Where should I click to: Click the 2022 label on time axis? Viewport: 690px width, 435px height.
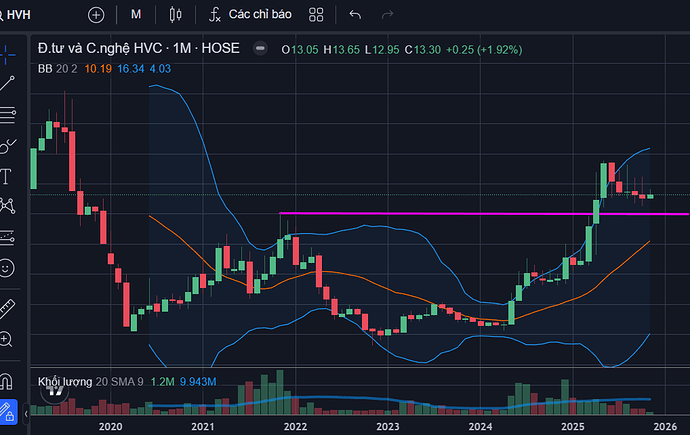(x=295, y=426)
